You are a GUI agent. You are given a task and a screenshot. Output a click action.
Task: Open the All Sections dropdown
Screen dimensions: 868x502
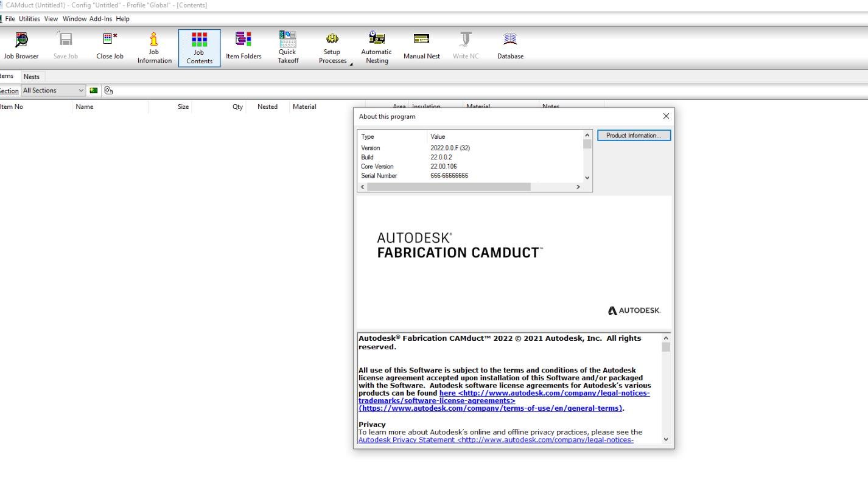click(54, 91)
